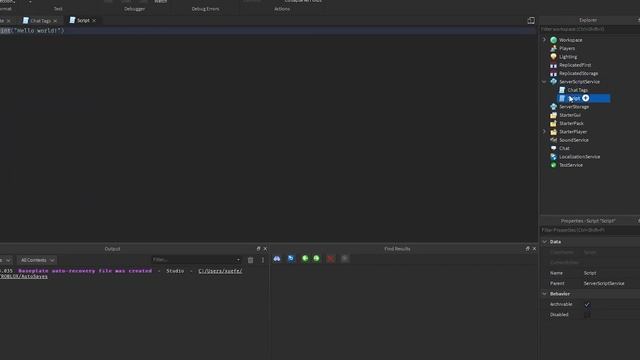
Task: Select the Script row under ServerScriptService
Action: pyautogui.click(x=584, y=98)
